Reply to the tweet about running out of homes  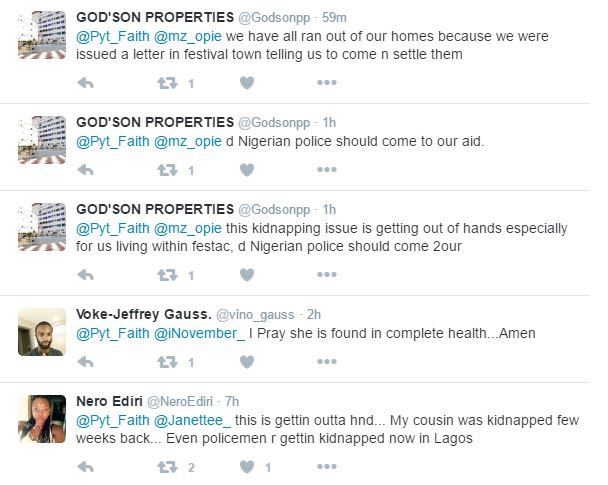(x=86, y=82)
